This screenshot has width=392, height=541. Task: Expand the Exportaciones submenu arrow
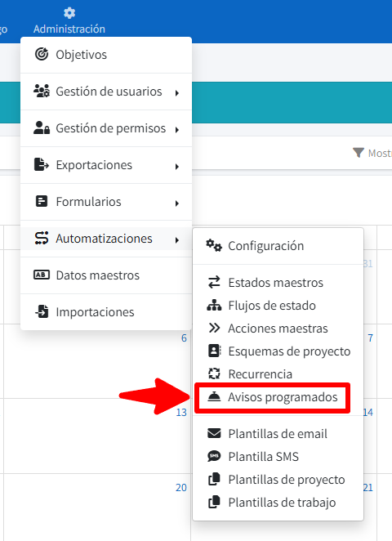[x=177, y=167]
